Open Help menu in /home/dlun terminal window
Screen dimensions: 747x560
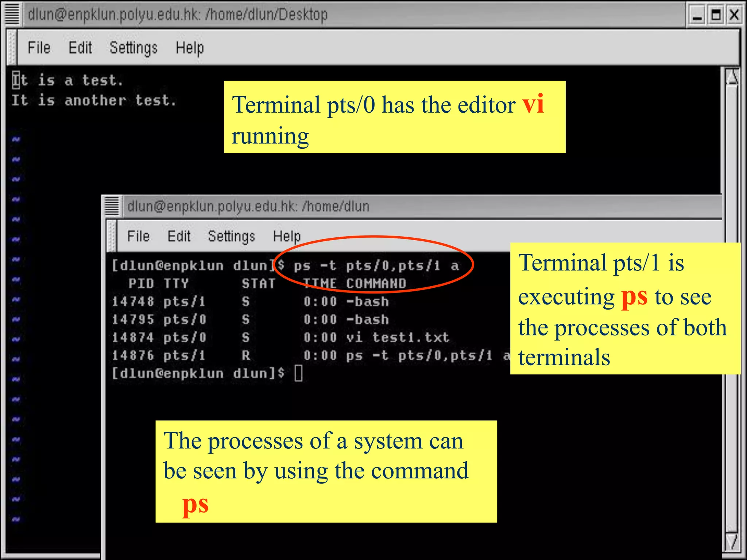pos(287,236)
